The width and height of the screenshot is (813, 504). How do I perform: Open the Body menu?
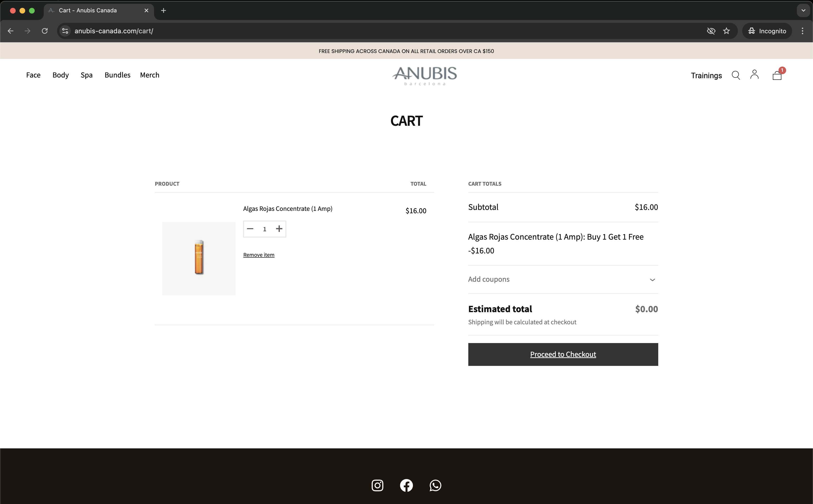coord(61,75)
